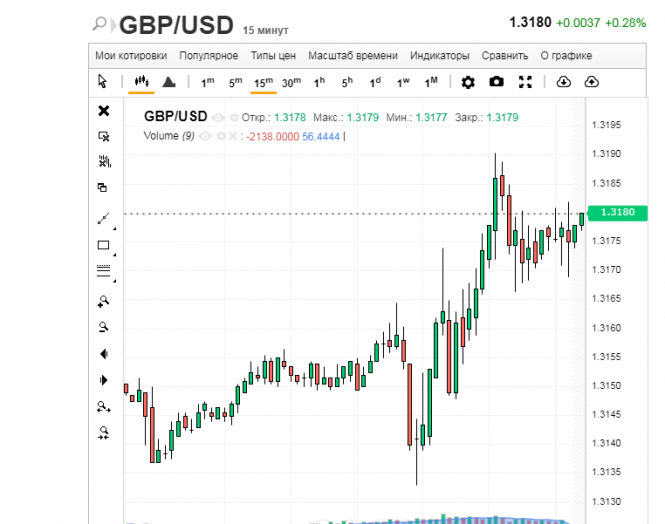The width and height of the screenshot is (665, 524).
Task: Click the Сравнить button
Action: (505, 56)
